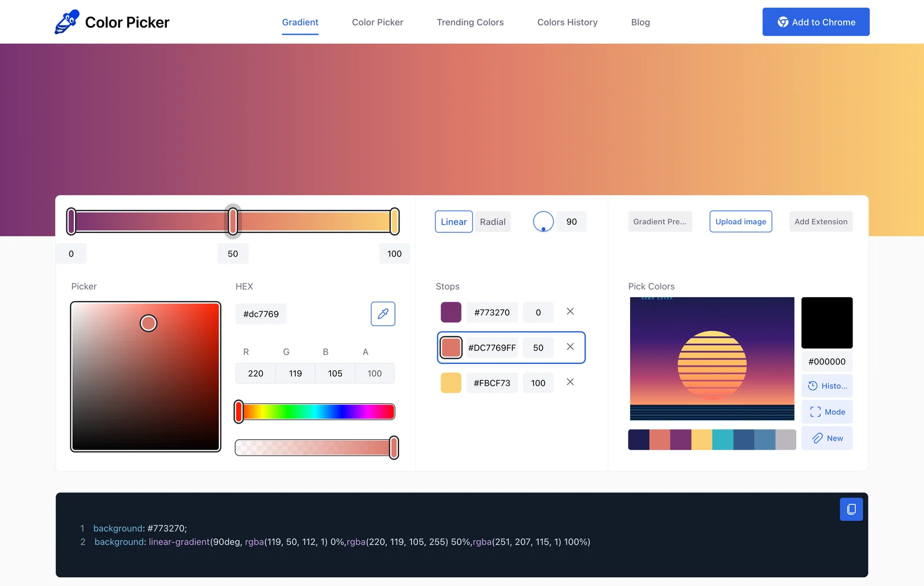Edit the G value field 119
The height and width of the screenshot is (586, 924).
point(296,373)
